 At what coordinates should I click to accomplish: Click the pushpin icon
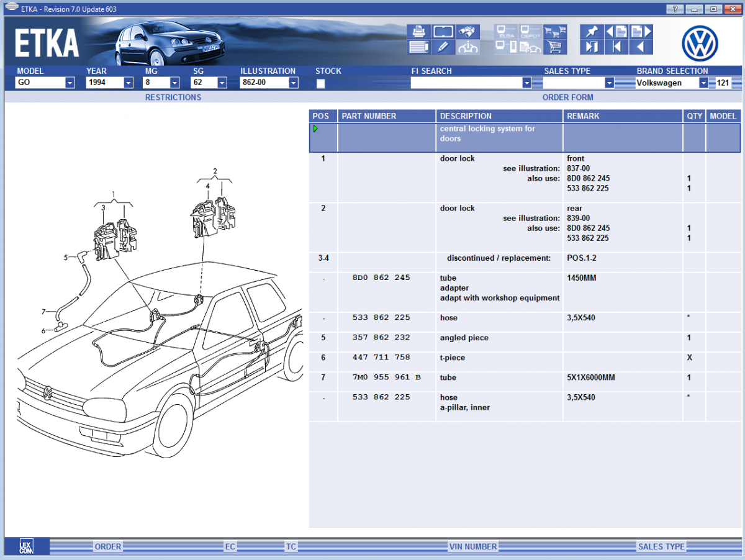coord(591,32)
